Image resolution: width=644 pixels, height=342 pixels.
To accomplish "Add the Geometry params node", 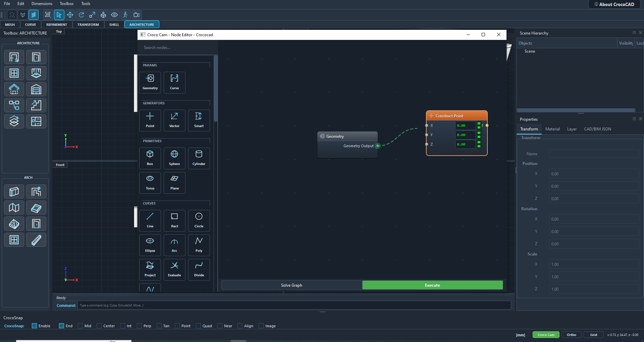I will click(x=150, y=82).
